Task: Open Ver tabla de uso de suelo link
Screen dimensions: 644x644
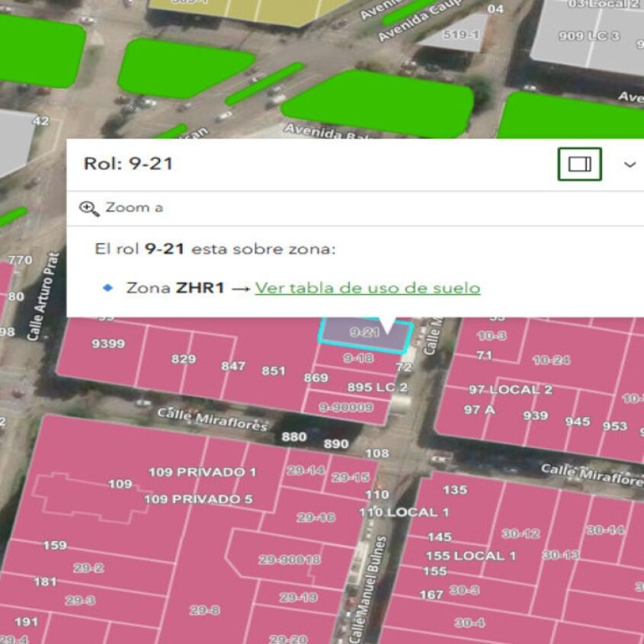Action: [367, 288]
